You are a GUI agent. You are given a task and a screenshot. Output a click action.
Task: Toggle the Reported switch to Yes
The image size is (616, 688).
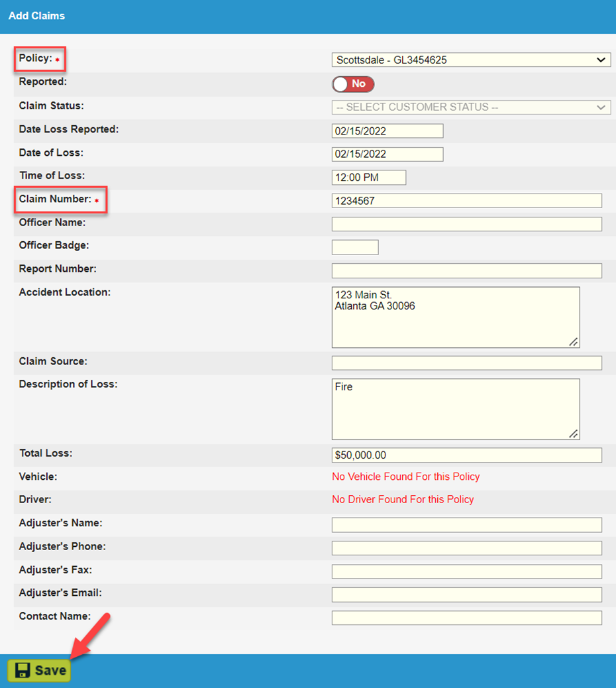coord(352,84)
